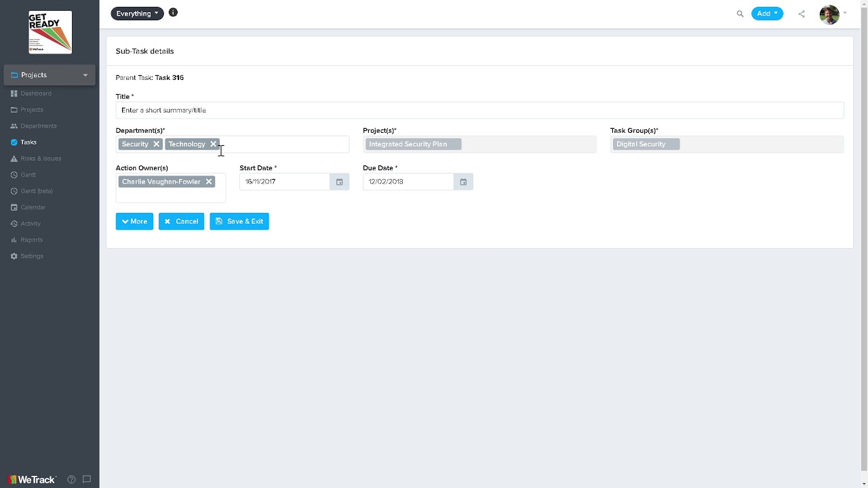The height and width of the screenshot is (488, 868).
Task: Open the chat feedback icon
Action: tap(87, 479)
